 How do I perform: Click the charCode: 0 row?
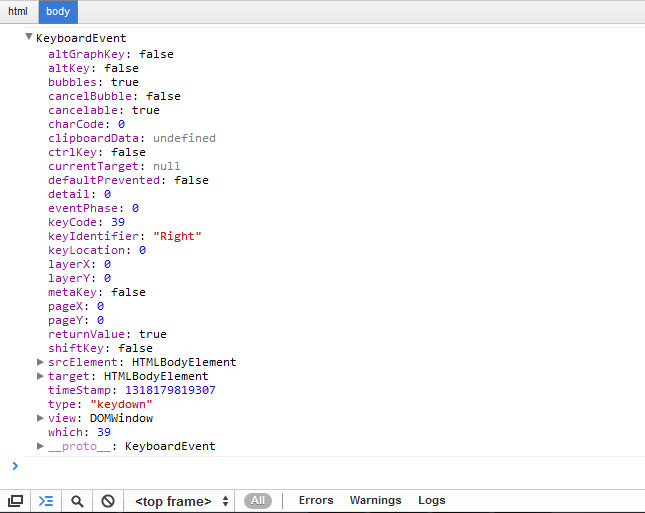86,124
